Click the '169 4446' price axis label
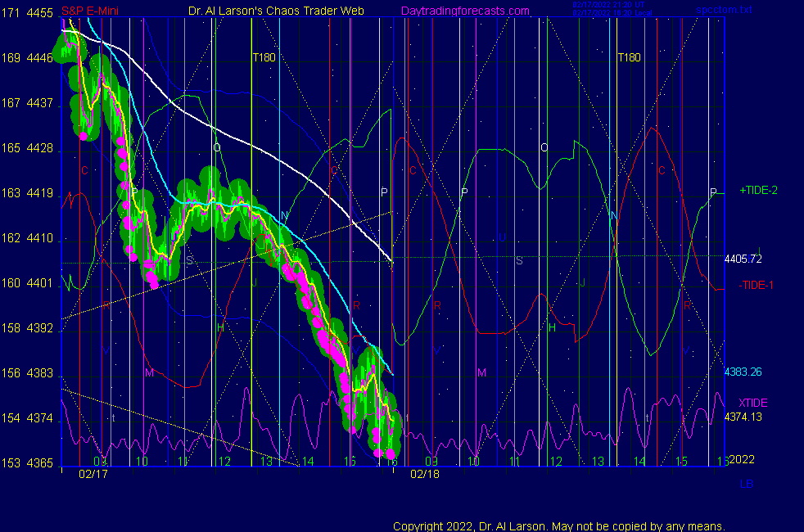Viewport: 804px width, 532px height. [27, 58]
